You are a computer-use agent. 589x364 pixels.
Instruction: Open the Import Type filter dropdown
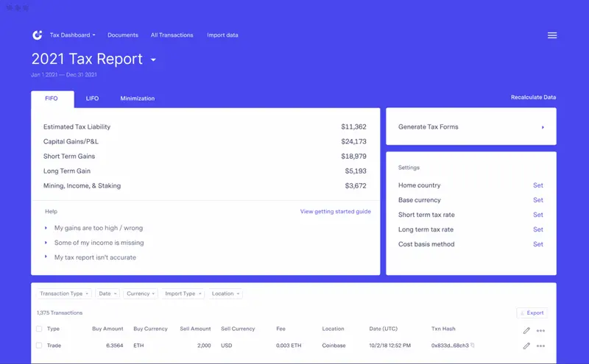(183, 293)
